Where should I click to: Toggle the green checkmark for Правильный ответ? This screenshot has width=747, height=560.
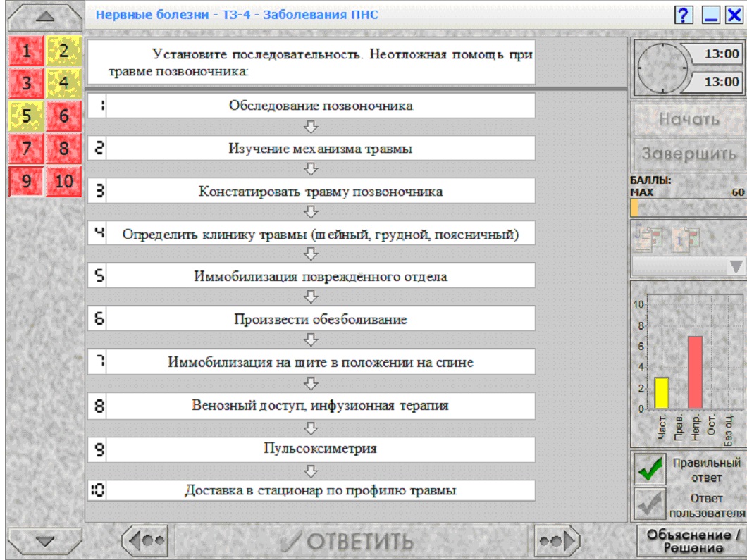click(650, 469)
